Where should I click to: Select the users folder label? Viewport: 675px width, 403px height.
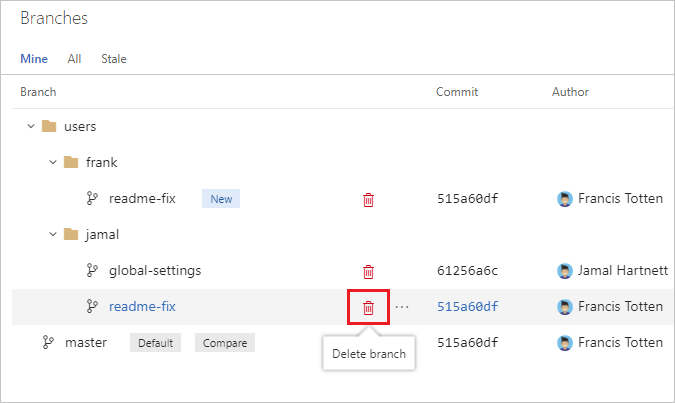click(x=80, y=127)
